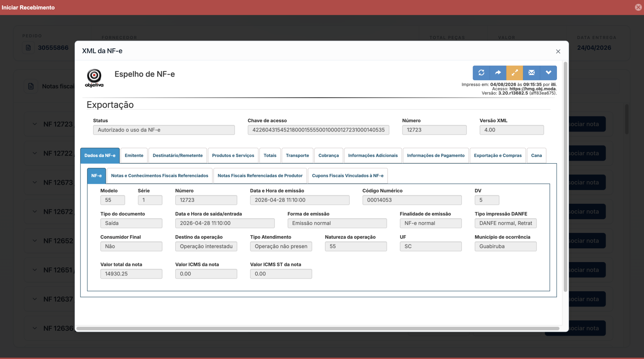Click the Consumidor Final field
The image size is (644, 359).
tap(131, 246)
